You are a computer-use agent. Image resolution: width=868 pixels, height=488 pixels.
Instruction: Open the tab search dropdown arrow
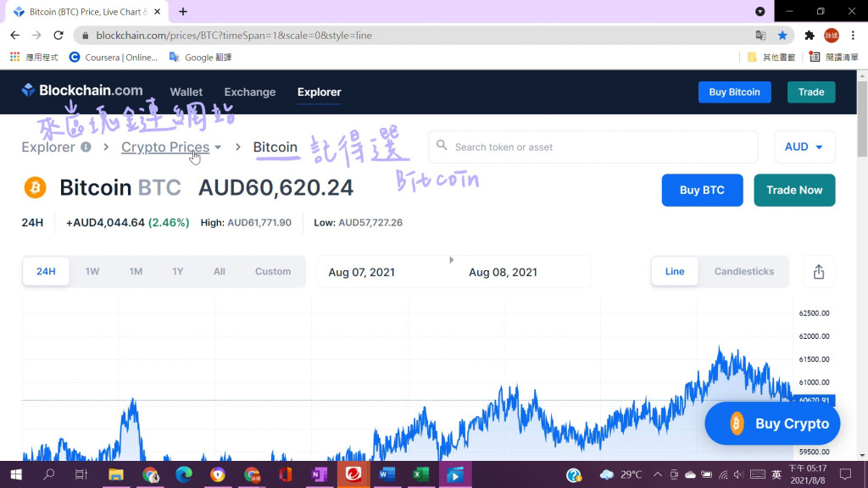[x=760, y=12]
